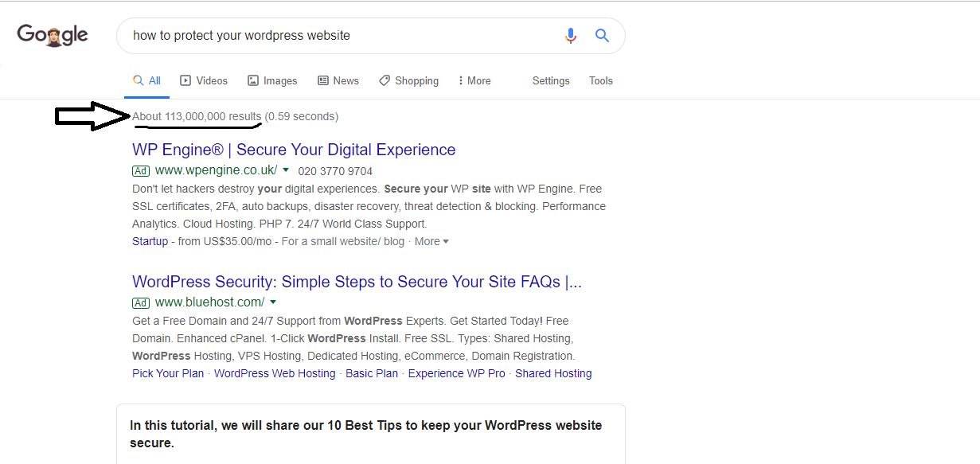This screenshot has height=464, width=980.
Task: Expand the wpengine.co.uk URL dropdown arrow
Action: coord(286,170)
